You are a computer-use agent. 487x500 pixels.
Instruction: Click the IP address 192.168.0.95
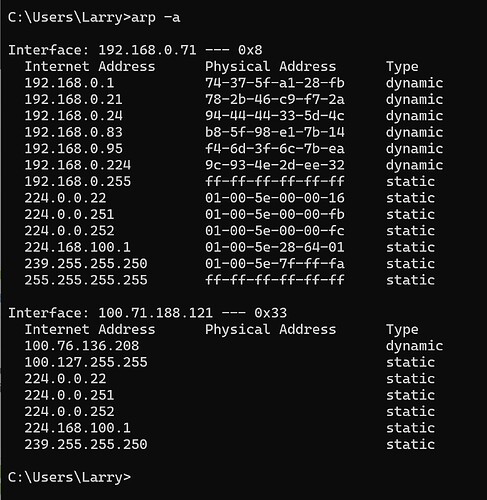(73, 149)
